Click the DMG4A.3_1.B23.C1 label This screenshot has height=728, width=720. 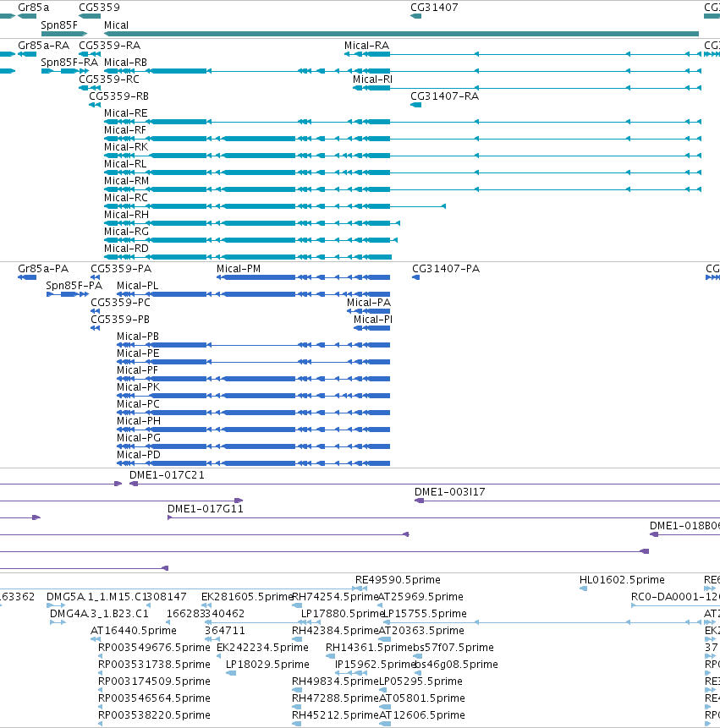click(x=99, y=614)
